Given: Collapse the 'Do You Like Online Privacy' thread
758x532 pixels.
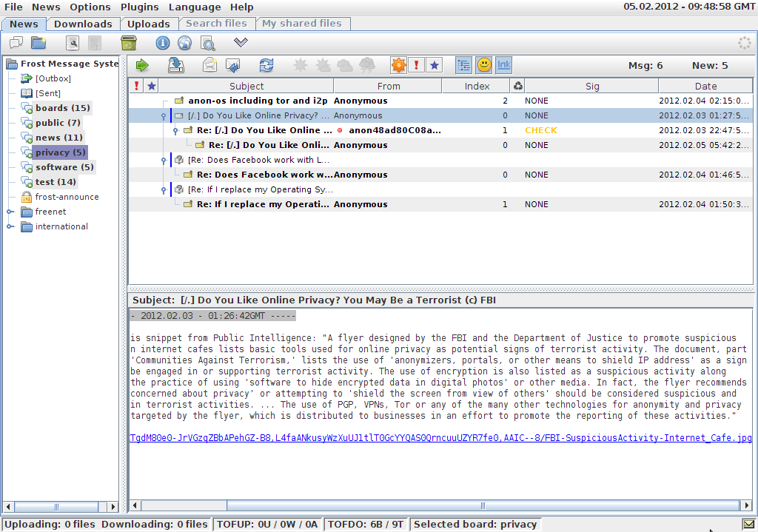Looking at the screenshot, I should (164, 116).
